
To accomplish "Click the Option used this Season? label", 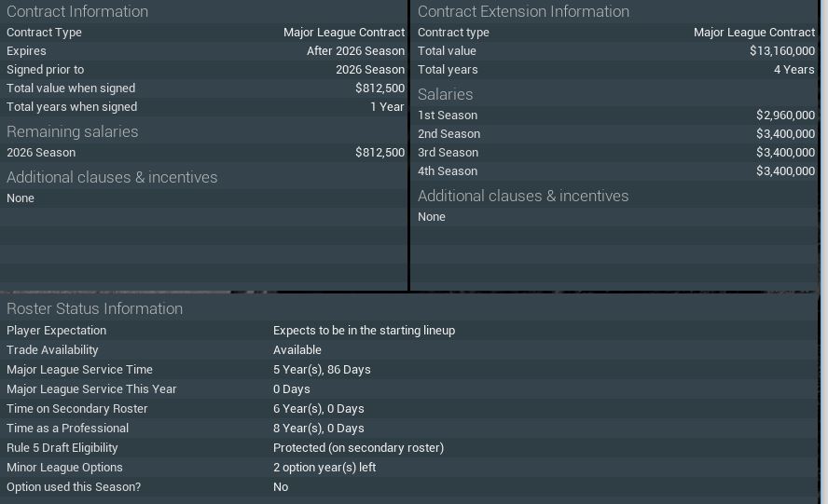I will tap(74, 486).
